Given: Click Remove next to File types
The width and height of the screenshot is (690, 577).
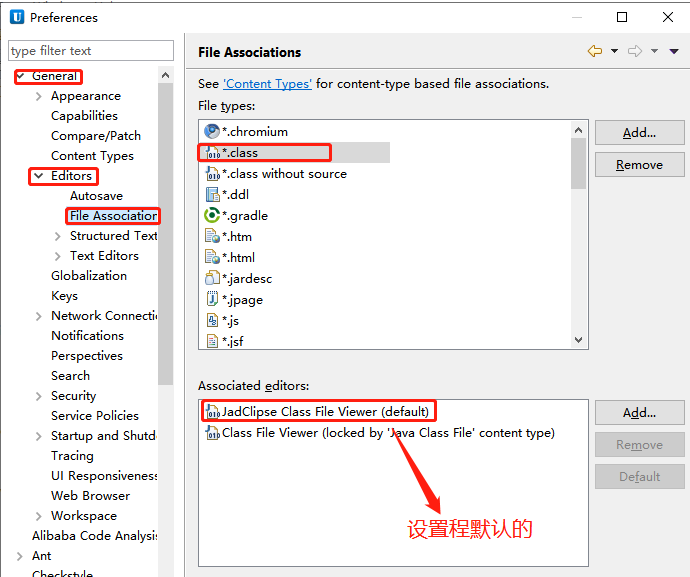Looking at the screenshot, I should [x=639, y=165].
